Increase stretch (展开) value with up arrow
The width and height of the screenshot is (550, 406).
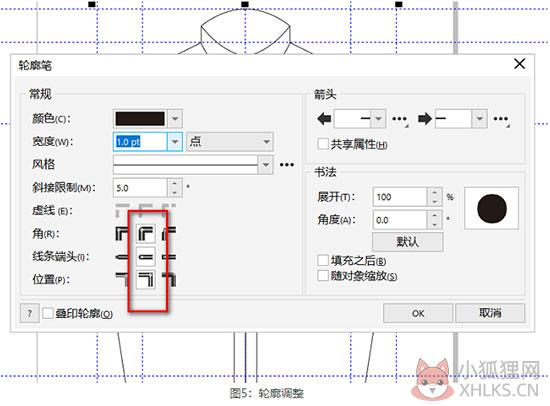coord(435,192)
